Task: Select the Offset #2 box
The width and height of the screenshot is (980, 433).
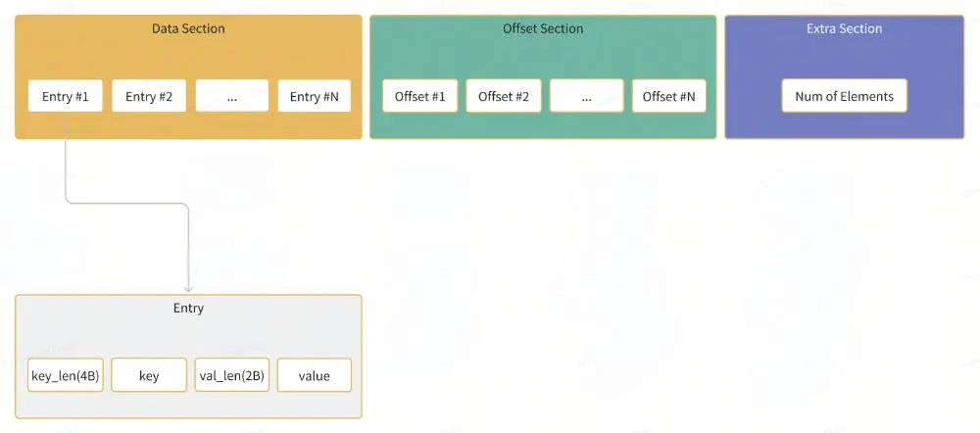Action: (x=503, y=96)
